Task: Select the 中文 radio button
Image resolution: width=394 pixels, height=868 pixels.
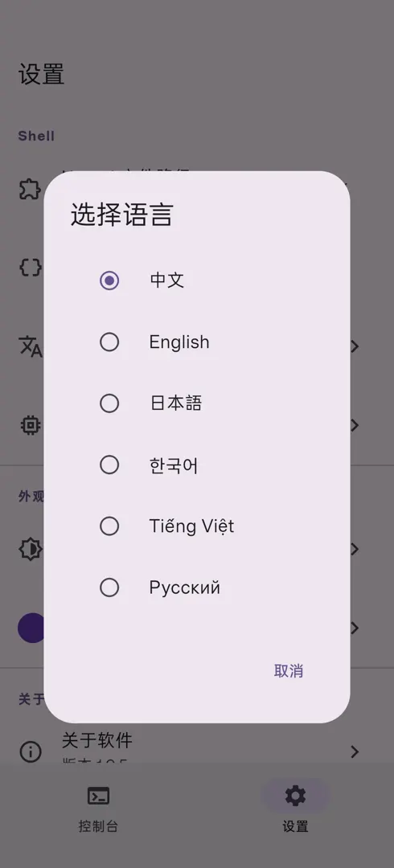Action: (109, 280)
